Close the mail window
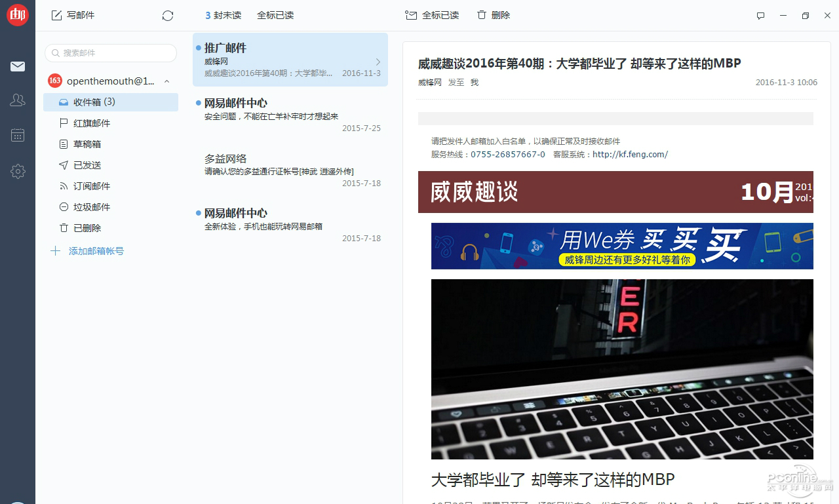 click(x=827, y=15)
